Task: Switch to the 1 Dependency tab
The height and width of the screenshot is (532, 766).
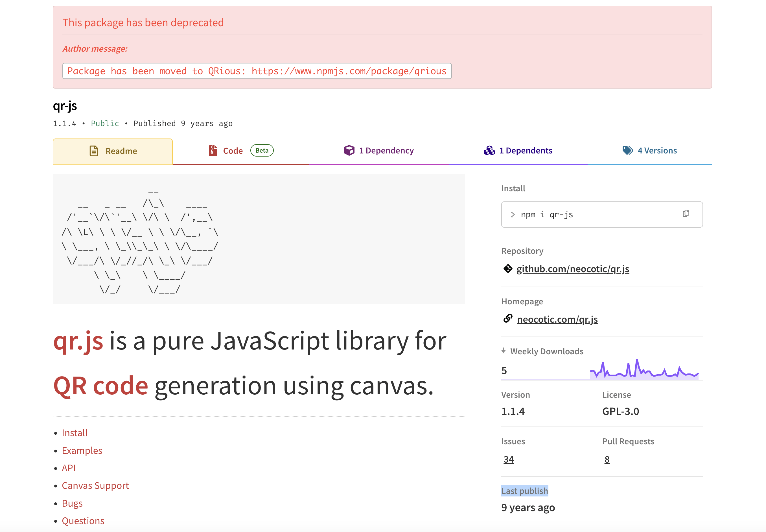Action: click(378, 151)
